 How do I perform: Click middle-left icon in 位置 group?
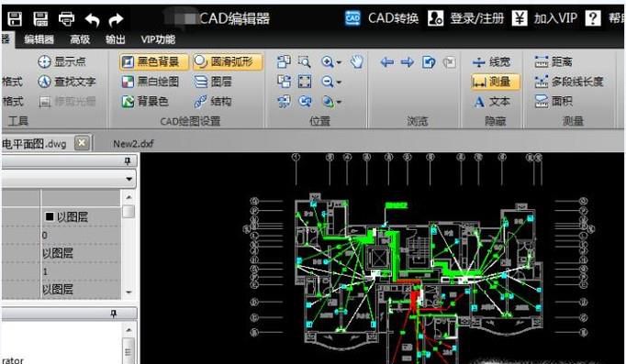pyautogui.click(x=284, y=82)
